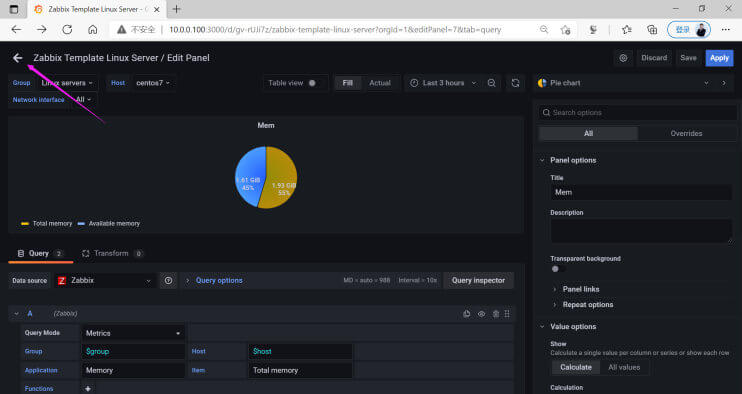Reload the browser page

tap(67, 29)
